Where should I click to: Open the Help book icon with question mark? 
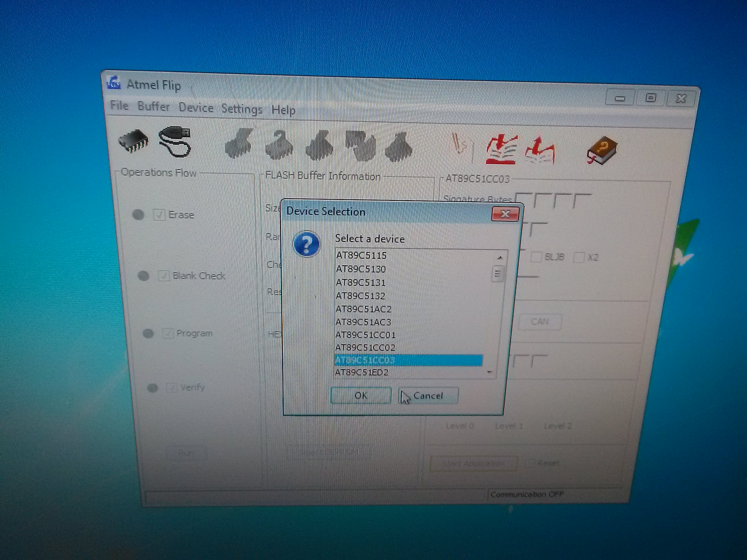[x=602, y=151]
